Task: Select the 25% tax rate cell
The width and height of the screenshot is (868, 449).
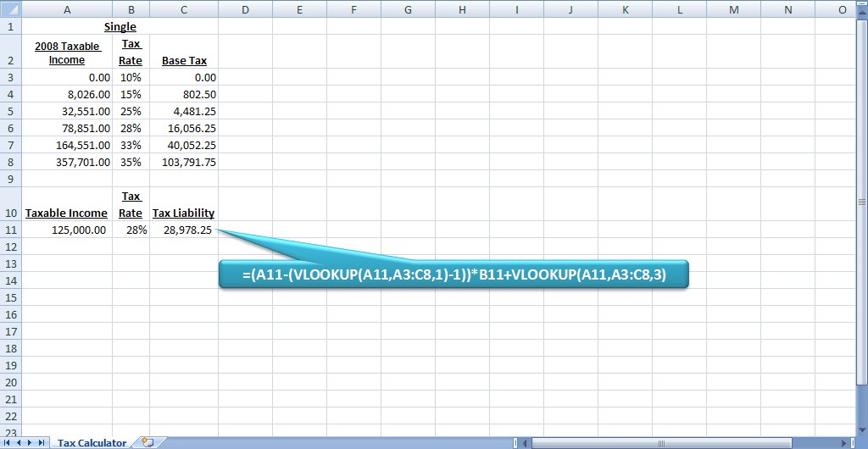Action: (x=131, y=111)
